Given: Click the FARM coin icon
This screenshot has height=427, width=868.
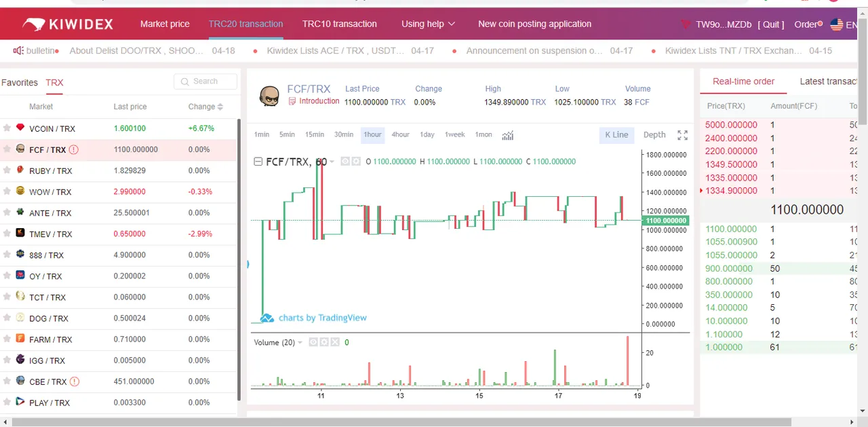Looking at the screenshot, I should pyautogui.click(x=20, y=338).
